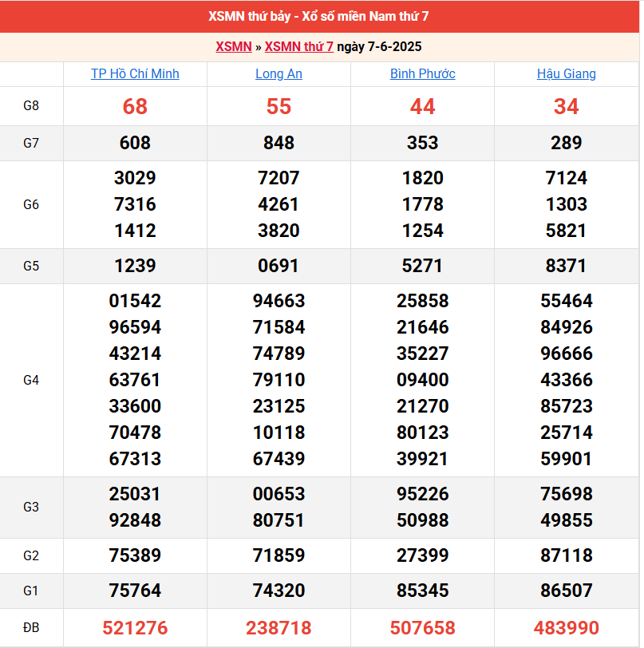
Task: Select G8 result 68 for TP Hồ Chí Minh
Action: pos(135,107)
